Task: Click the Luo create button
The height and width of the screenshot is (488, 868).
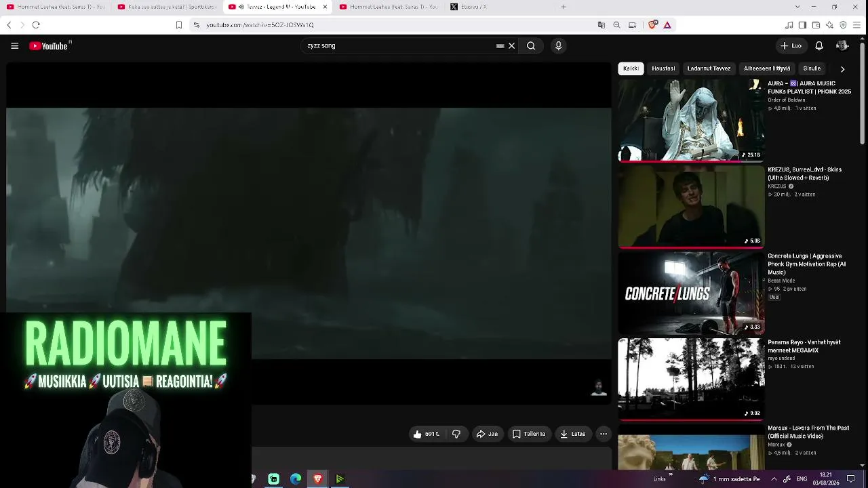Action: coord(791,46)
